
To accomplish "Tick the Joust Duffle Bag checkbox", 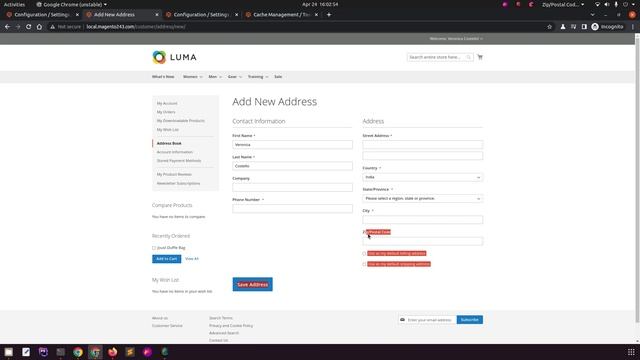I will point(154,248).
